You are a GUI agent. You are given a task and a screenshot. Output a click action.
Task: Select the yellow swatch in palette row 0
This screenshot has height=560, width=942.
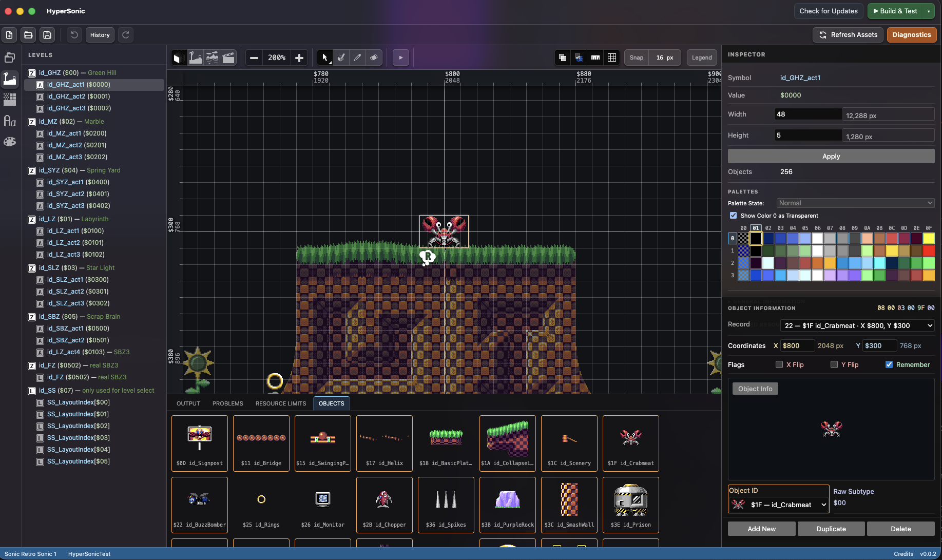pyautogui.click(x=929, y=238)
